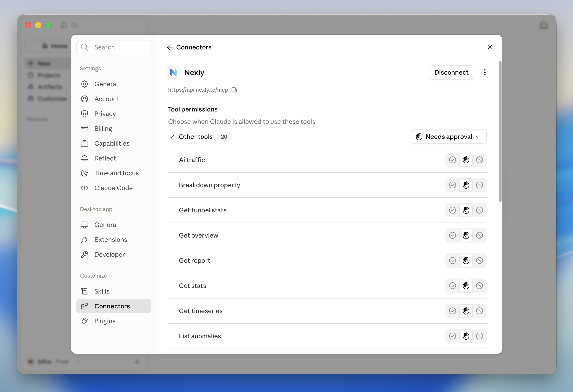
Task: Always allow Get stats tool
Action: (452, 286)
